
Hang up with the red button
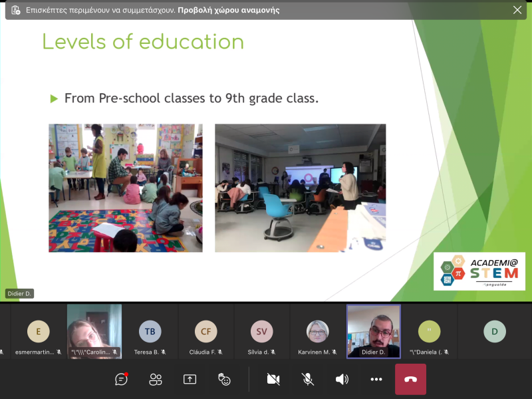point(410,379)
